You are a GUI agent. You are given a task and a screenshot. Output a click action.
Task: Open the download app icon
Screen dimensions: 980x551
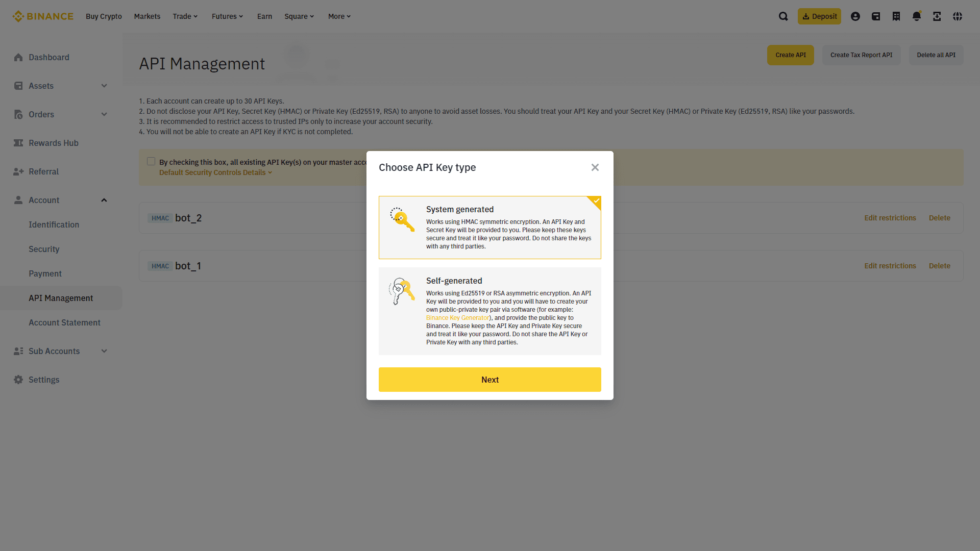point(937,16)
